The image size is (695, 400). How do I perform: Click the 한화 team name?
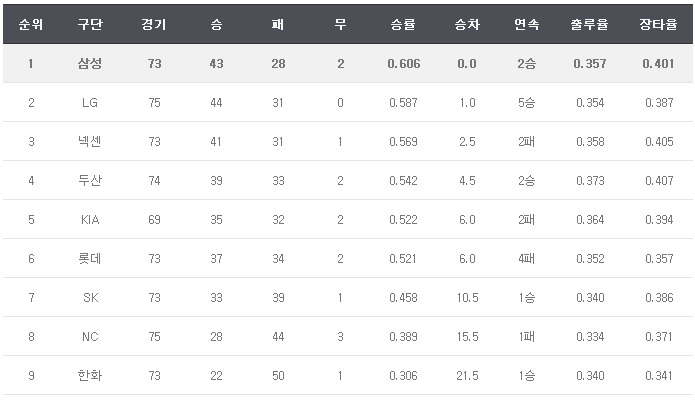click(90, 375)
